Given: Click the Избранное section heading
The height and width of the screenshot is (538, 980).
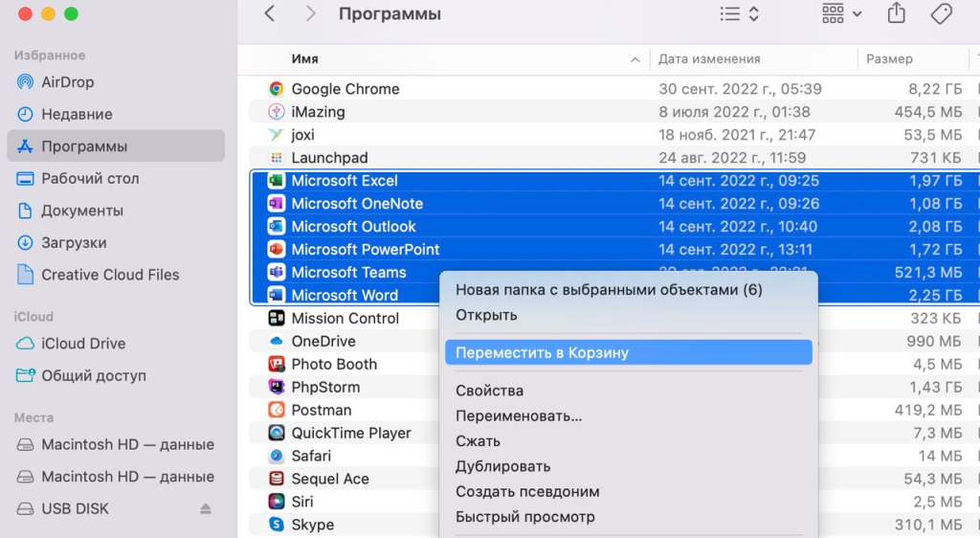Looking at the screenshot, I should (50, 56).
